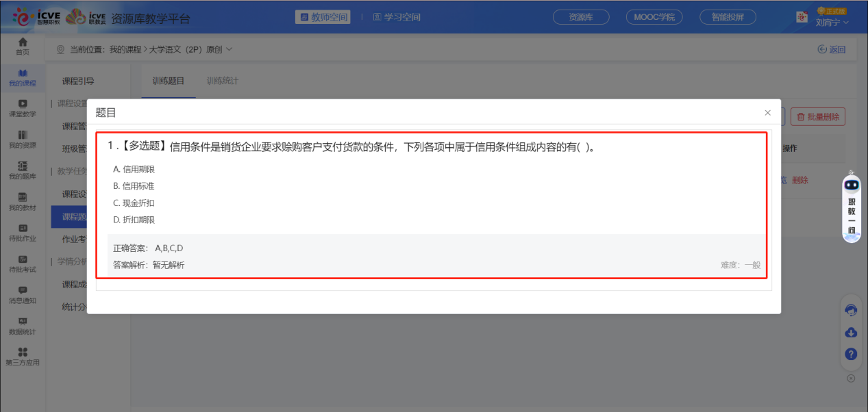Open 第三方应用 sidebar icon
Viewport: 868px width, 412px height.
[23, 357]
